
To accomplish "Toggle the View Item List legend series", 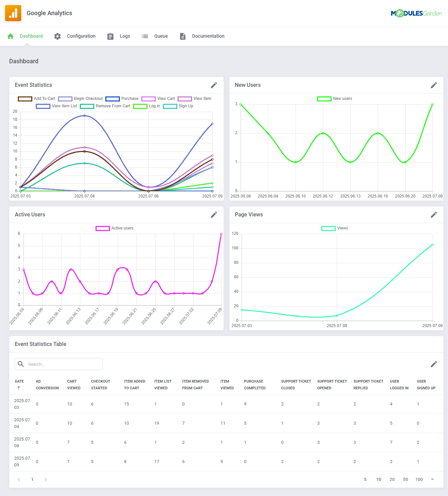I will click(57, 106).
